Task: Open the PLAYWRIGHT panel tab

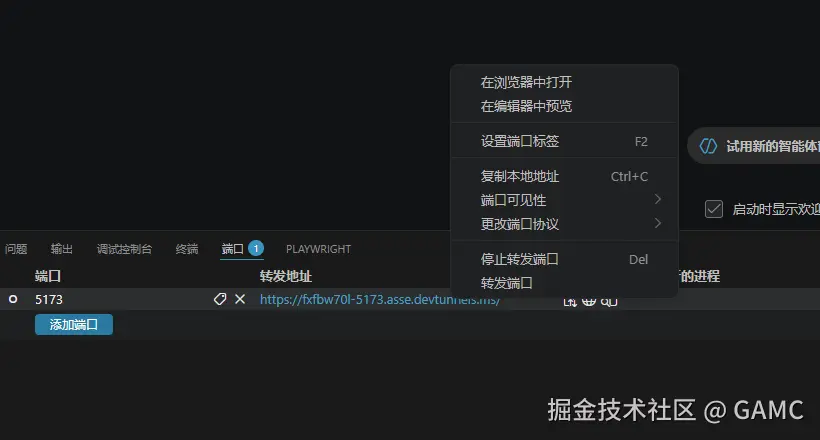Action: (x=318, y=249)
